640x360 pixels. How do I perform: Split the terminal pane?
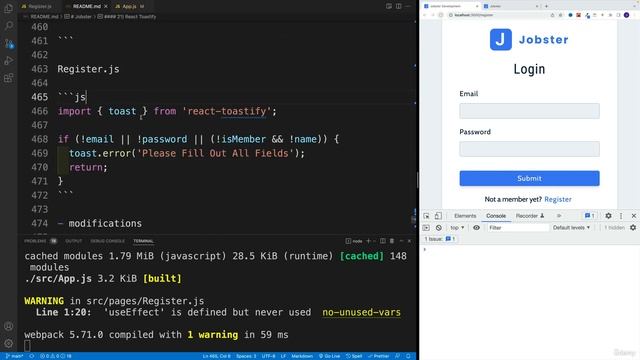pos(382,241)
